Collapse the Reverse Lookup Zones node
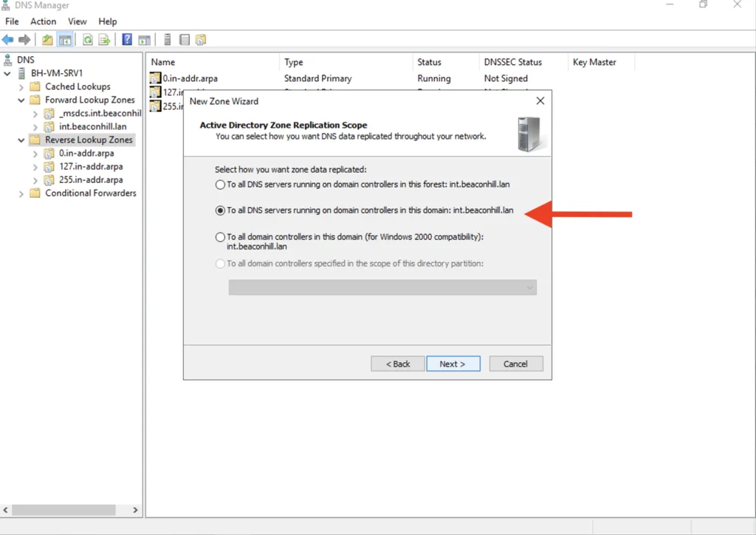The height and width of the screenshot is (535, 756). pos(21,140)
